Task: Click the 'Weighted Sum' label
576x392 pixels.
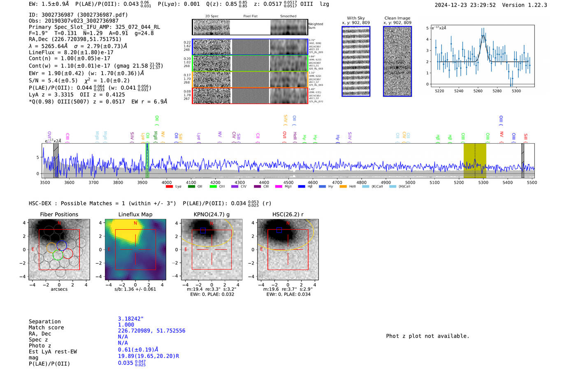Action: [x=316, y=26]
